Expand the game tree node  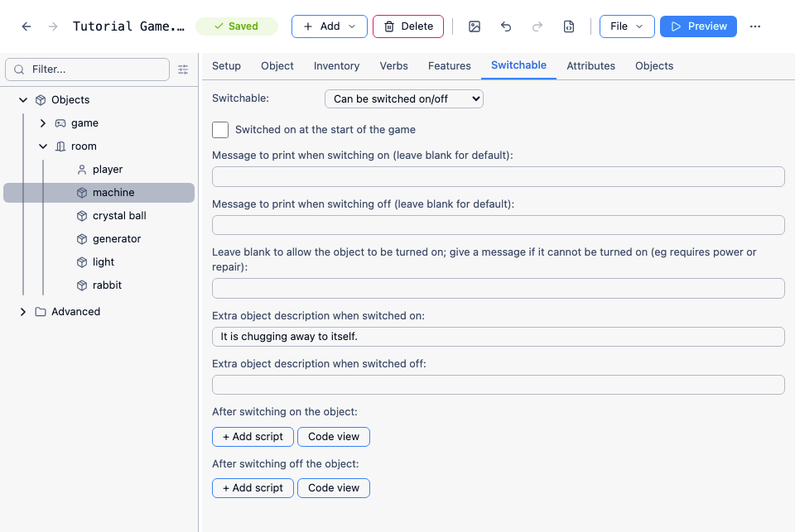(x=43, y=123)
